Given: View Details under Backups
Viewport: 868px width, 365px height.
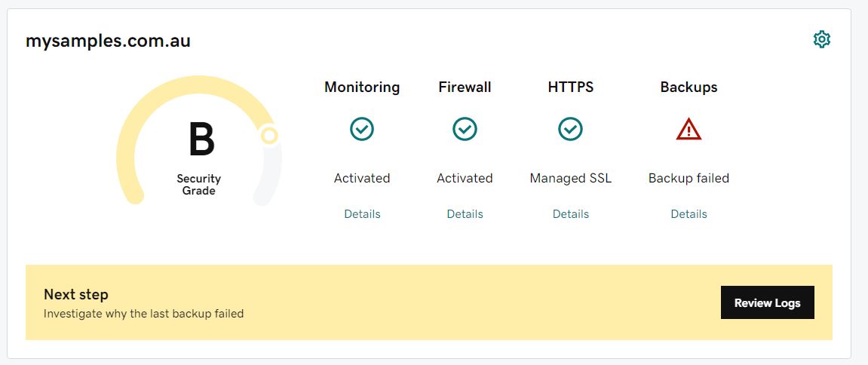Looking at the screenshot, I should 689,214.
